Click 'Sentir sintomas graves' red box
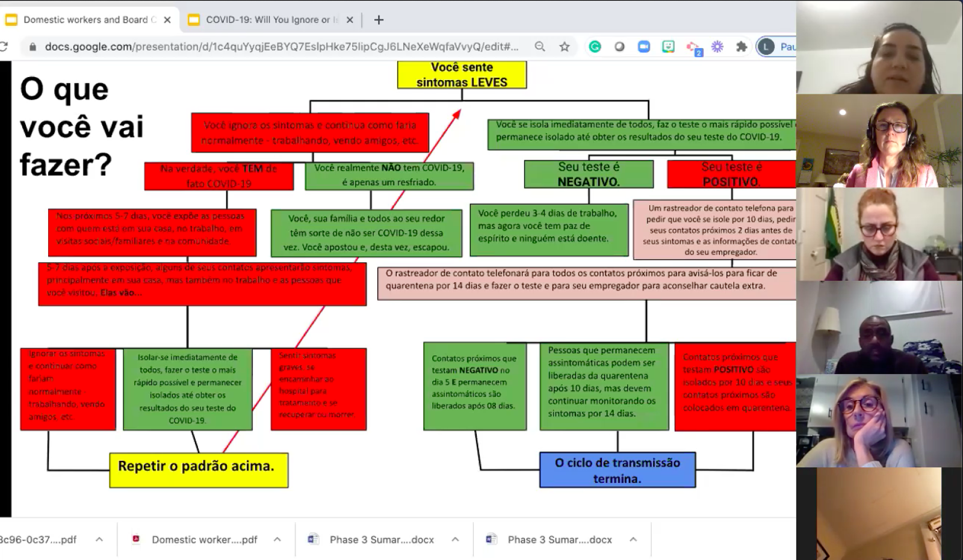 tap(318, 389)
